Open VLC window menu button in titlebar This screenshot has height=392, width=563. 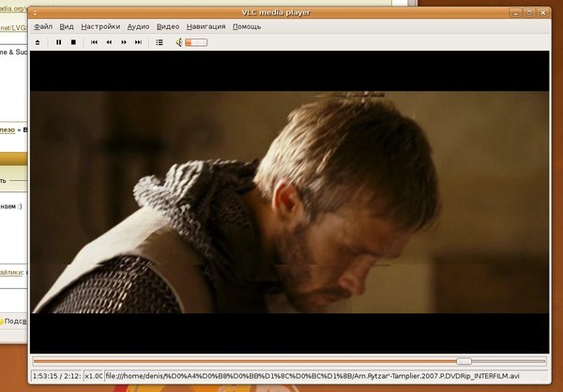(36, 12)
